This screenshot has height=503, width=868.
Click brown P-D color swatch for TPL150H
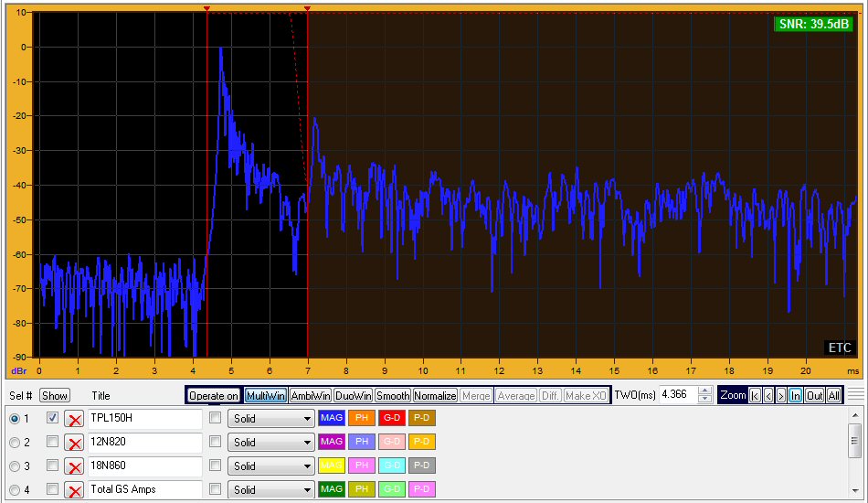coord(422,418)
